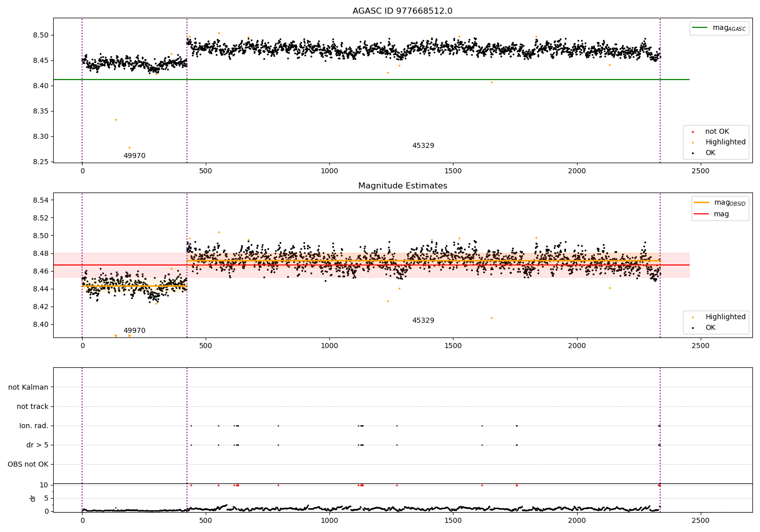This screenshot has height=532, width=760.
Task: Click the plot title "AGASC ID 977668512.0"
Action: coord(402,11)
